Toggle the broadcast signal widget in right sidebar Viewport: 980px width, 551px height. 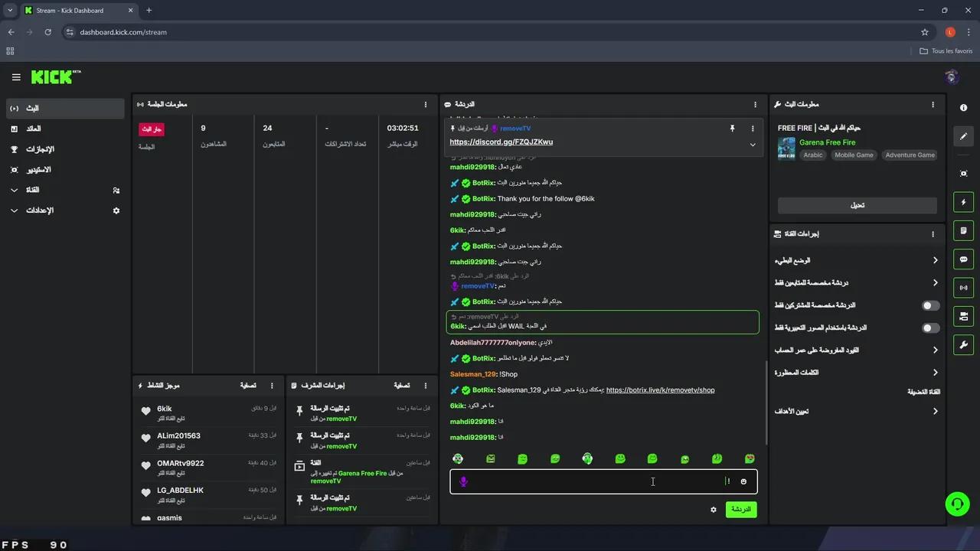point(963,288)
